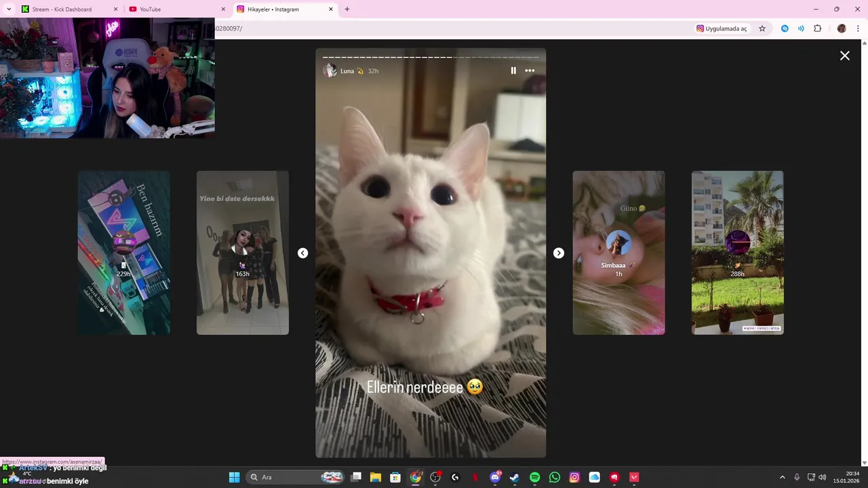Image resolution: width=868 pixels, height=488 pixels.
Task: Close the YouTube tab
Action: point(223,9)
